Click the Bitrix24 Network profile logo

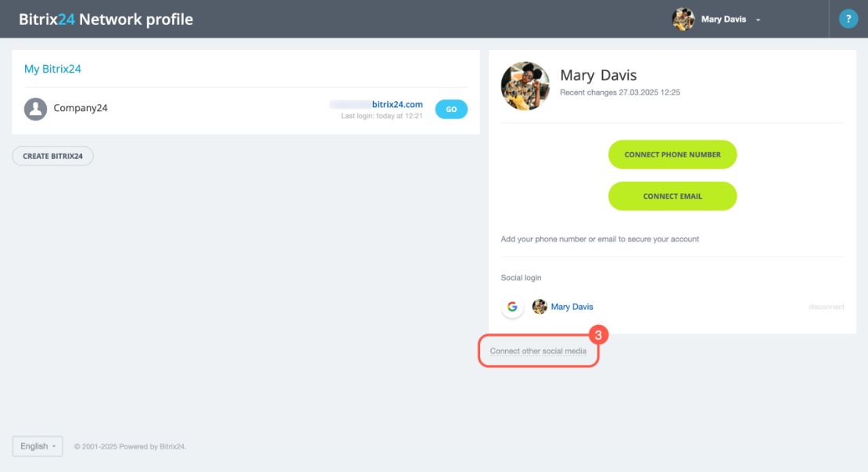[x=106, y=20]
